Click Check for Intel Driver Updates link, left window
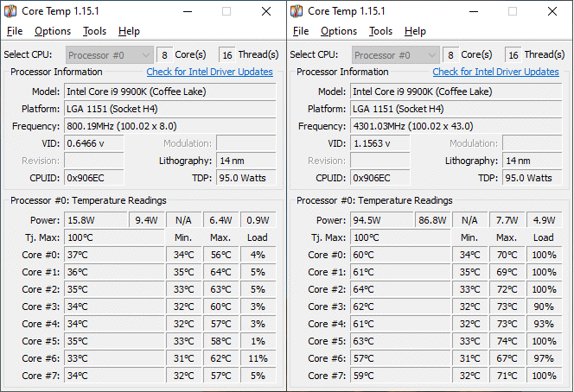 210,72
